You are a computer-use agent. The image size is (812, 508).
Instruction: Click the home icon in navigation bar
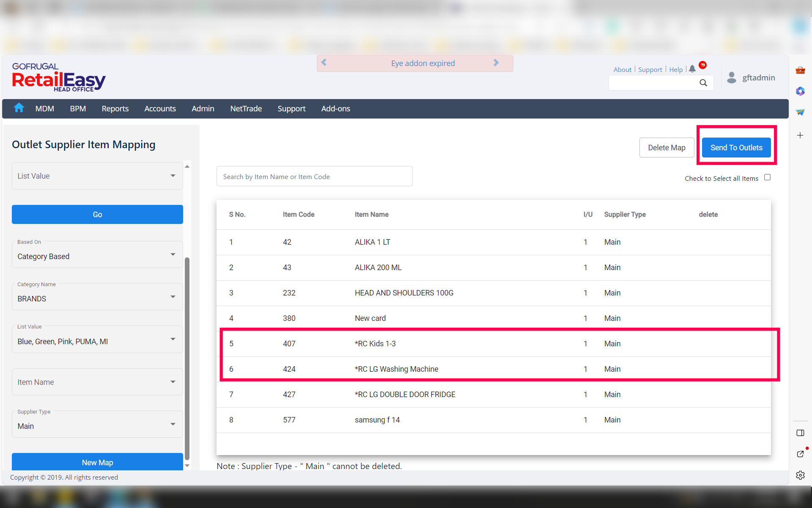[x=19, y=108]
